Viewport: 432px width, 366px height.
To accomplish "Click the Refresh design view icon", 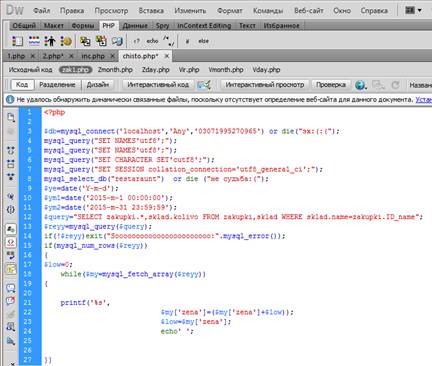I will 395,85.
